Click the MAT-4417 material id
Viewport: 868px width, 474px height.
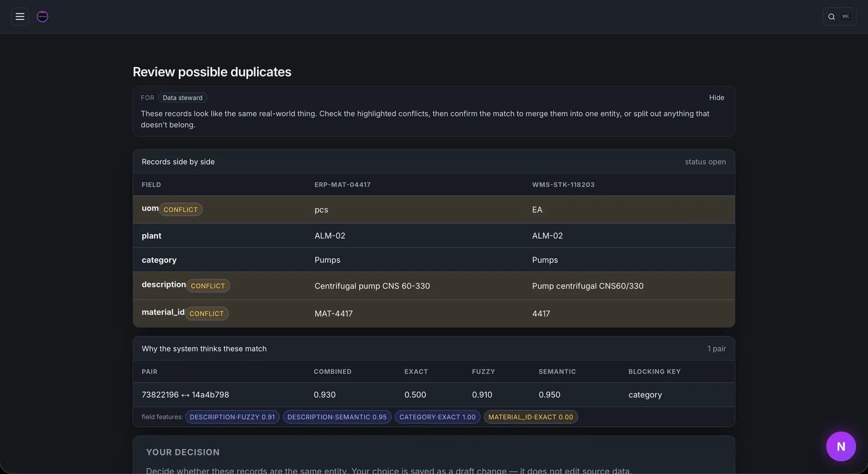(x=334, y=313)
